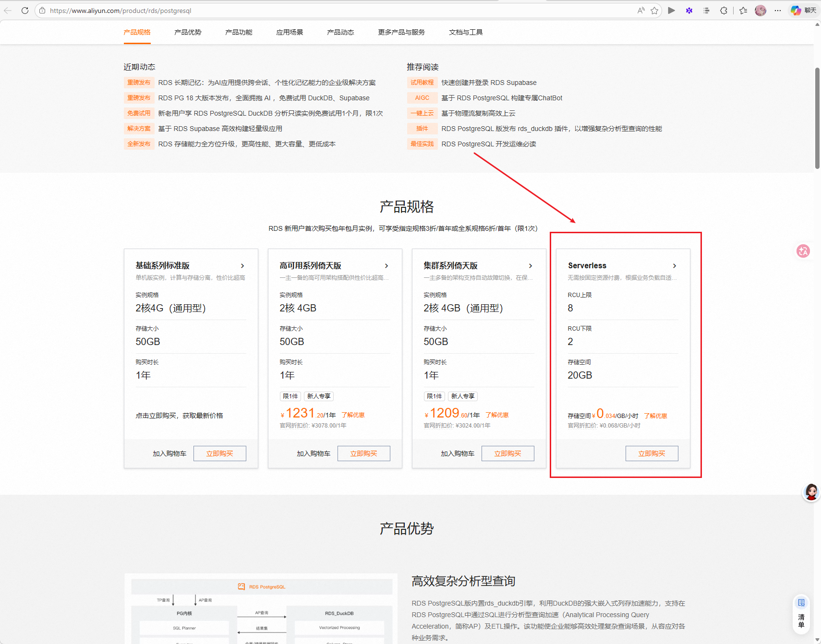This screenshot has width=821, height=644.
Task: Open browser settings and more menu
Action: click(x=778, y=11)
